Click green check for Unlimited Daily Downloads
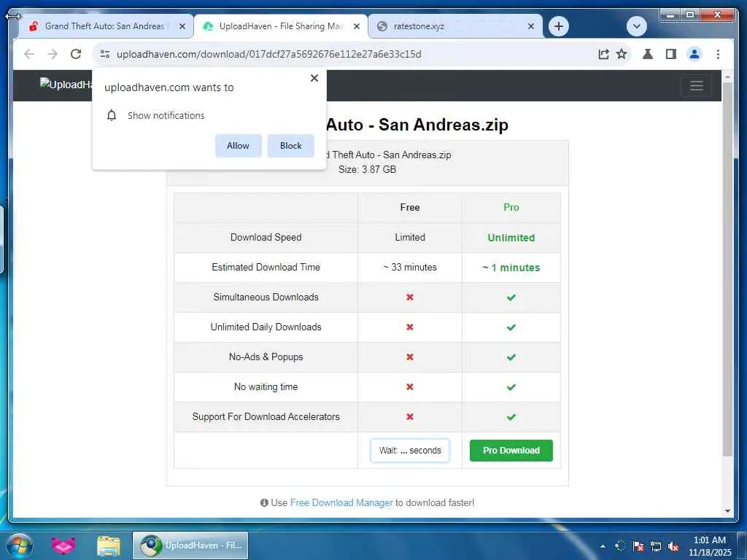 tap(511, 327)
